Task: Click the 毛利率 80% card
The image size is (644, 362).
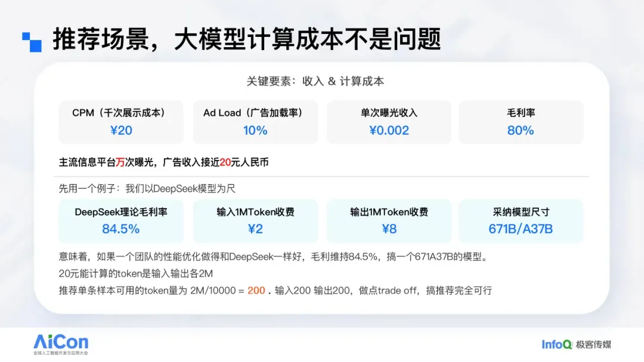Action: coord(521,122)
